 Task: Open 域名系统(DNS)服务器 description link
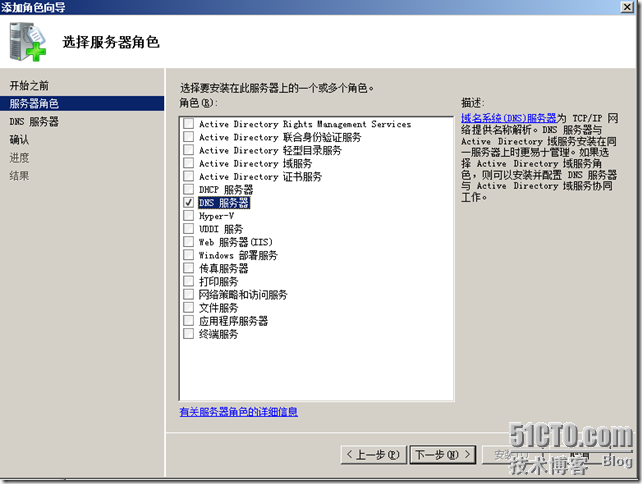509,118
